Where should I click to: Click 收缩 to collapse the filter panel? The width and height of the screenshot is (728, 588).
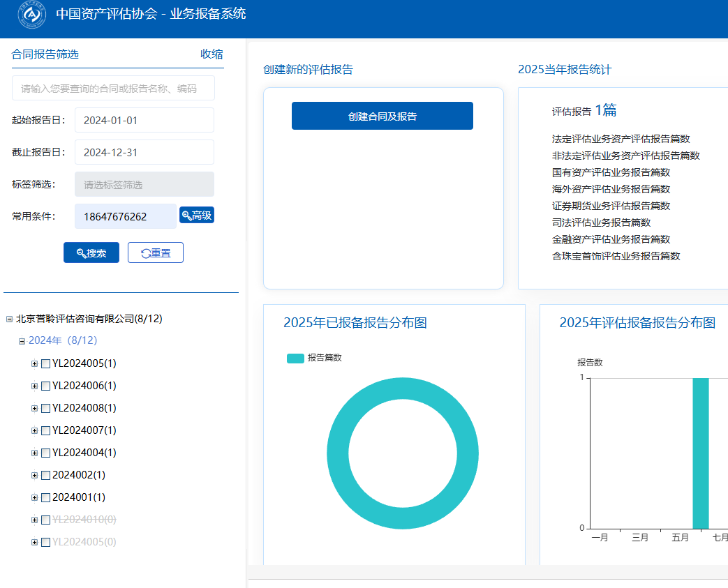(x=211, y=54)
